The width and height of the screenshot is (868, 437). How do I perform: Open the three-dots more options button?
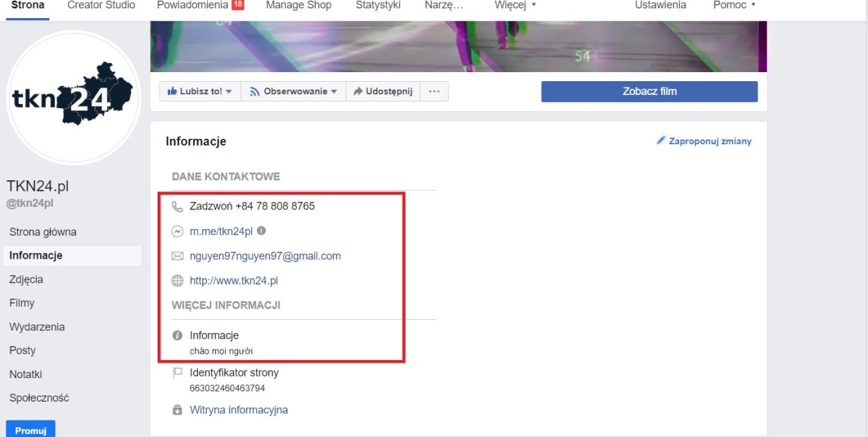coord(434,92)
